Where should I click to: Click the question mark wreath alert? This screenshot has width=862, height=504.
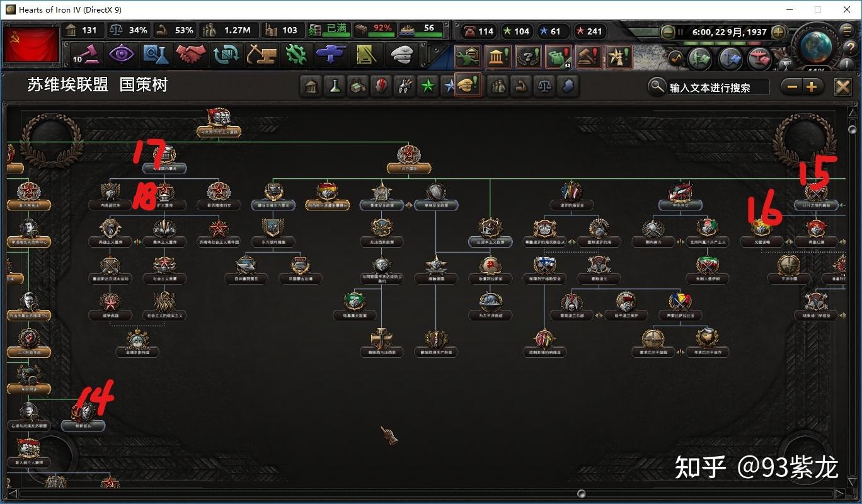click(x=528, y=57)
